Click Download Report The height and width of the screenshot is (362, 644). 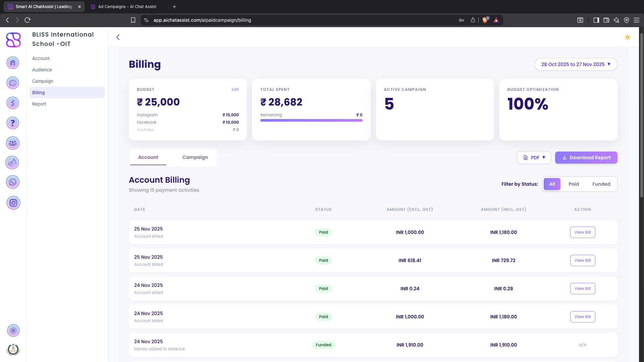tap(586, 157)
